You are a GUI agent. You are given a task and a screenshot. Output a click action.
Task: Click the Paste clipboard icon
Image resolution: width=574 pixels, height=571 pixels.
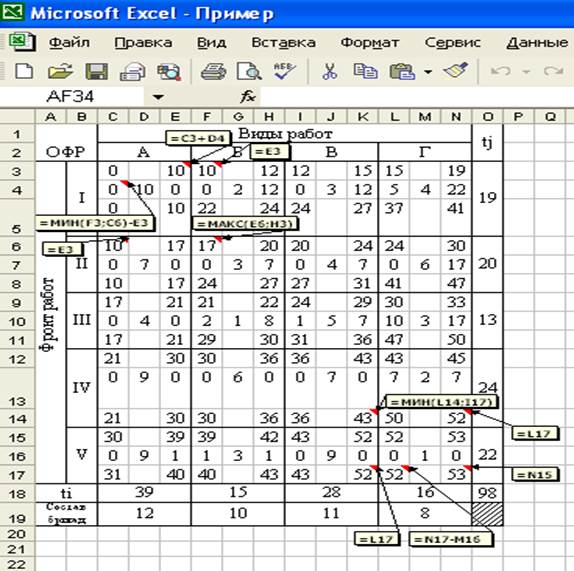tap(402, 71)
